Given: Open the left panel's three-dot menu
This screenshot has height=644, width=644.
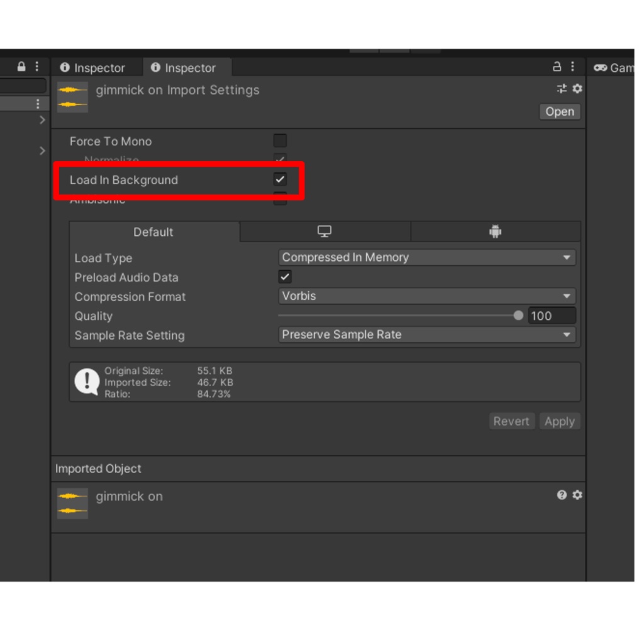Looking at the screenshot, I should coord(37,67).
